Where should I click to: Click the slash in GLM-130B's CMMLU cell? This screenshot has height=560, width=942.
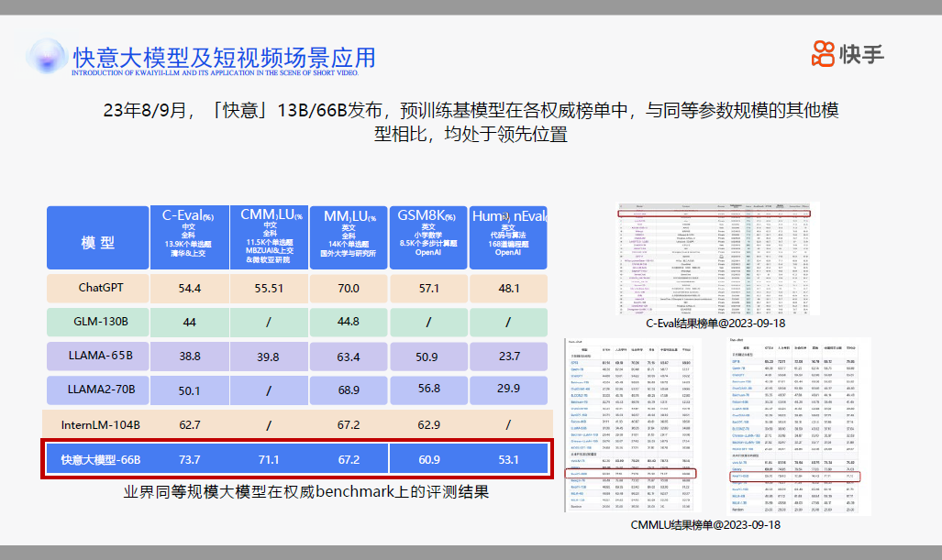point(269,323)
